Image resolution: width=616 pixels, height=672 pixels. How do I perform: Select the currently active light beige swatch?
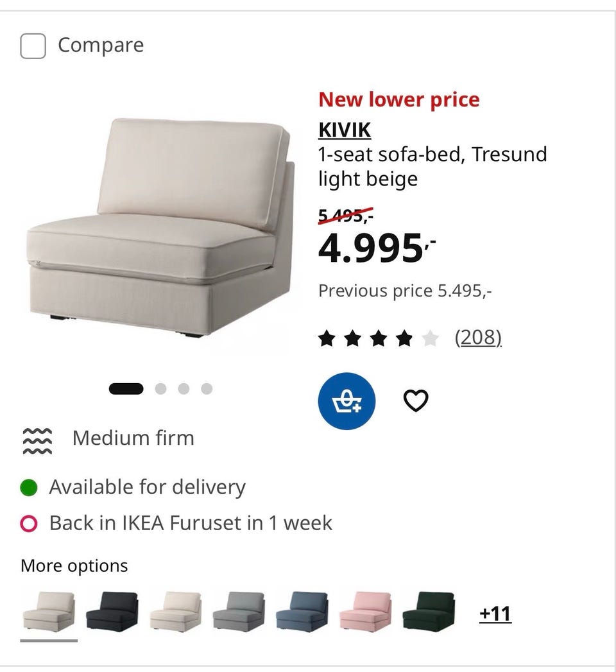49,612
